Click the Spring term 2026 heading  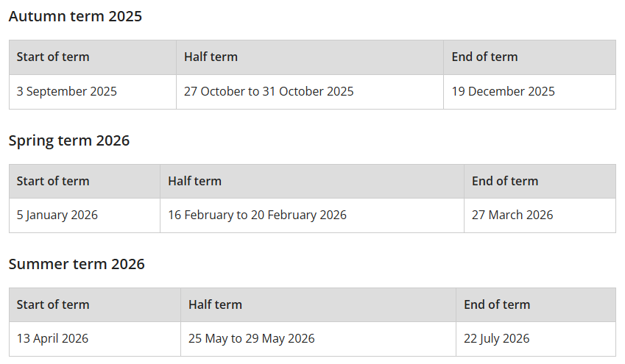69,140
